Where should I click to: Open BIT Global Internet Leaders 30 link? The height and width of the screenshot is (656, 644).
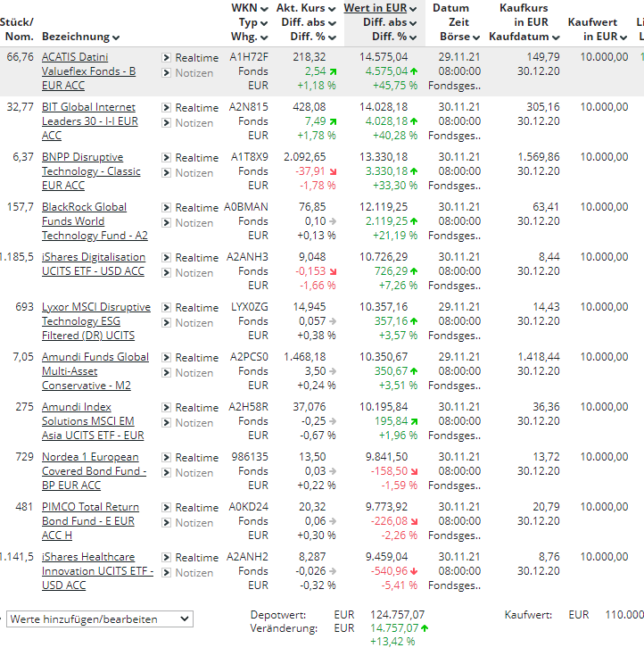(x=90, y=121)
